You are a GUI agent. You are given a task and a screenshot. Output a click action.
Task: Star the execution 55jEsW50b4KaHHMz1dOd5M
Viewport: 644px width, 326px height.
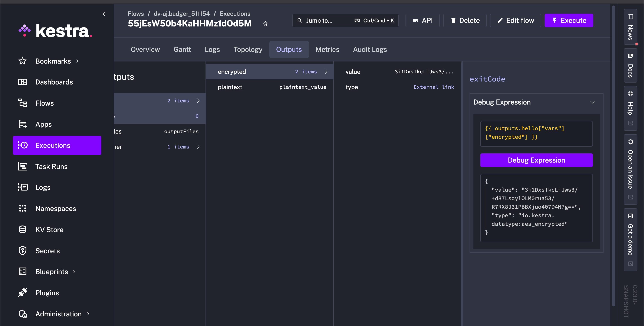[x=265, y=23]
